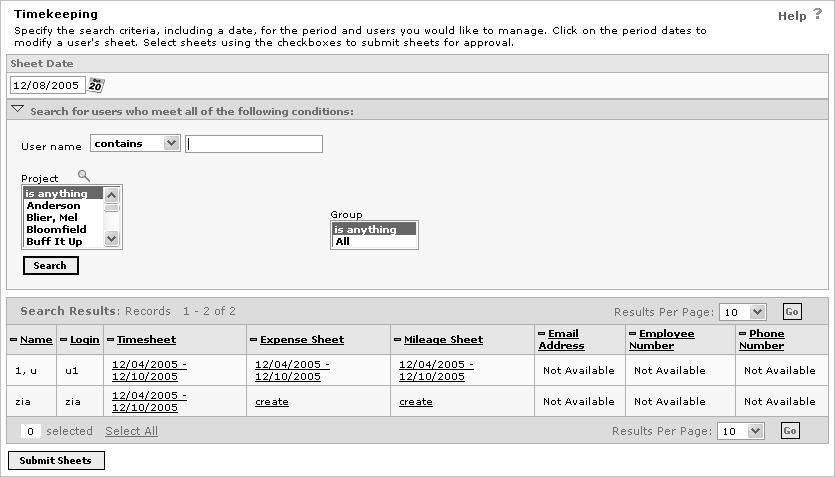This screenshot has width=835, height=477.
Task: Select 'Blier, Mel' in the Project list
Action: pos(63,217)
